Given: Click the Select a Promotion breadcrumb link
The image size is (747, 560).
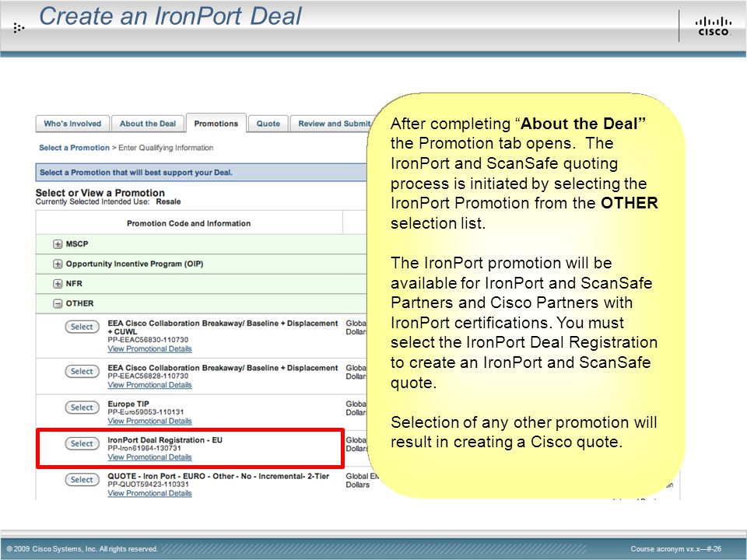Looking at the screenshot, I should [75, 148].
